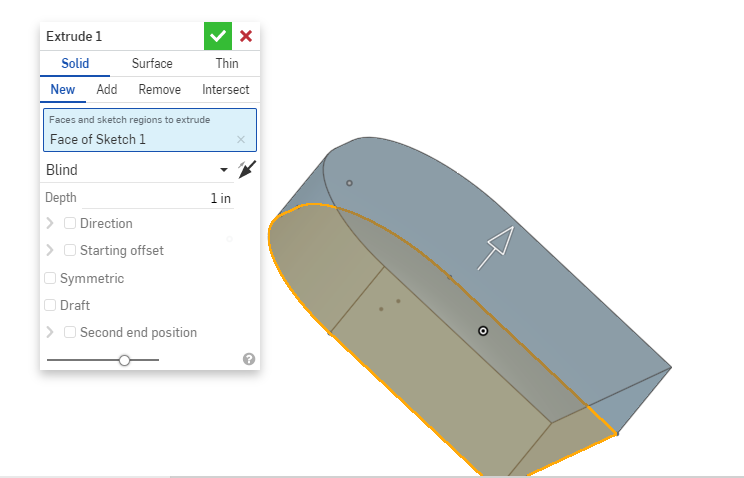Check the Starting offset option
This screenshot has width=744, height=478.
[70, 250]
